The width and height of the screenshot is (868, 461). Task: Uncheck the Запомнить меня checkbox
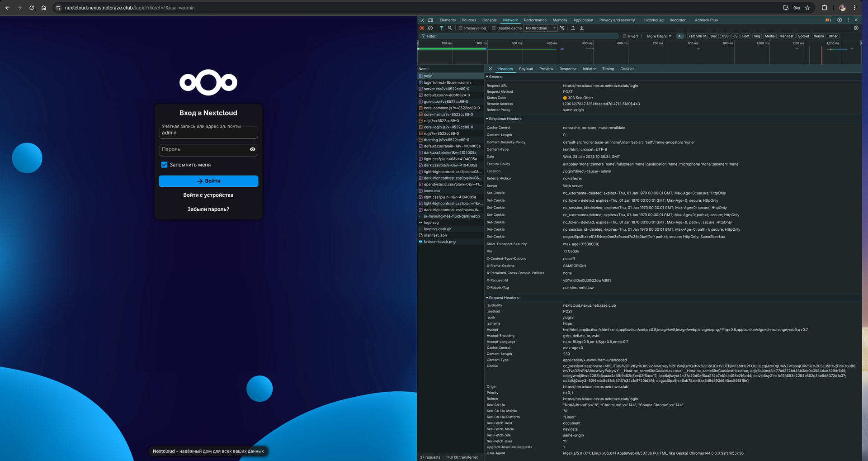click(165, 165)
